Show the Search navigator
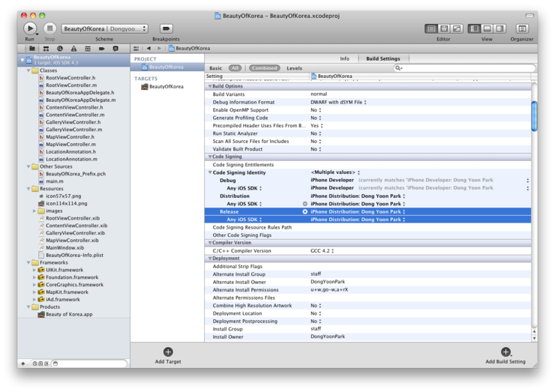Image resolution: width=555 pixels, height=392 pixels. (60, 49)
